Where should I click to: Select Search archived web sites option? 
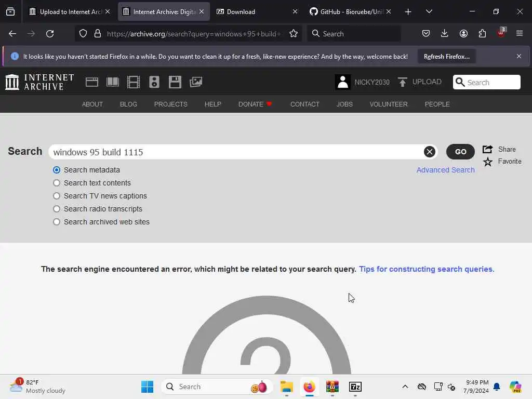point(57,222)
